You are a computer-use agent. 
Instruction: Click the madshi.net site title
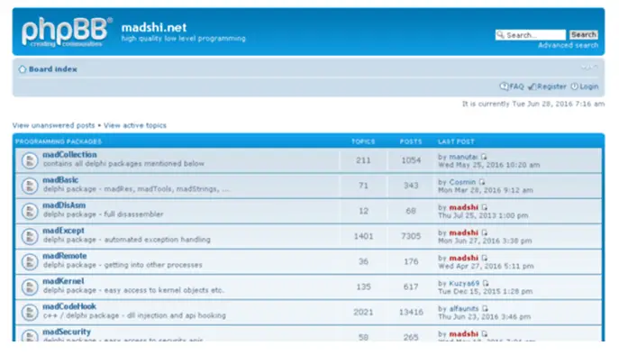(x=154, y=27)
